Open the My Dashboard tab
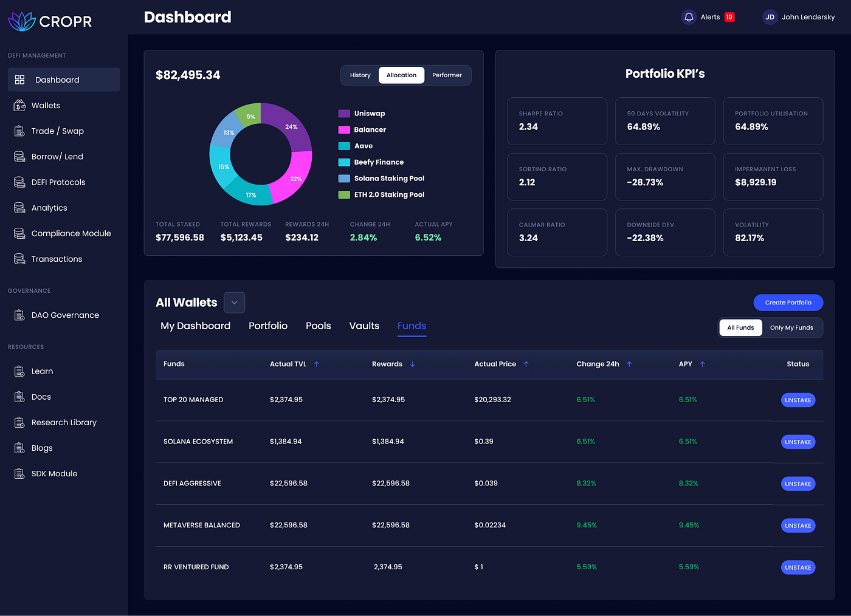This screenshot has width=851, height=616. 196,326
